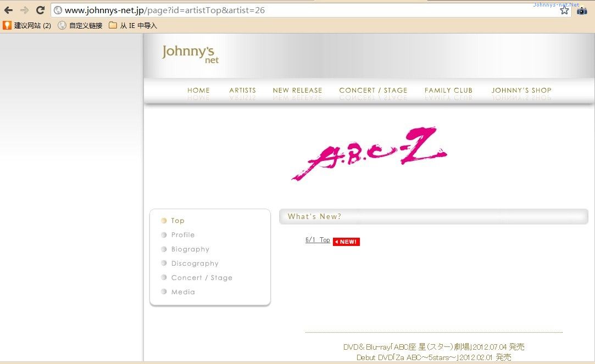Click the A.B.C-Z pink logo image

(369, 153)
